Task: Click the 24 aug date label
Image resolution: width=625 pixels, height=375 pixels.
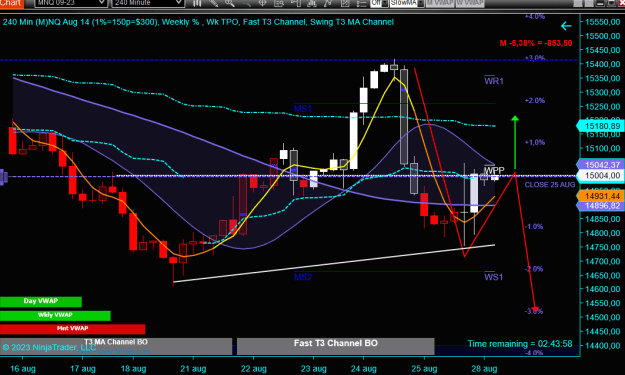Action: (x=364, y=369)
